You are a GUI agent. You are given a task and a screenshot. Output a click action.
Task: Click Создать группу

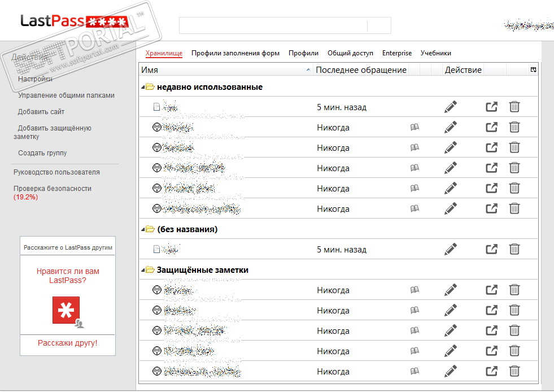42,153
